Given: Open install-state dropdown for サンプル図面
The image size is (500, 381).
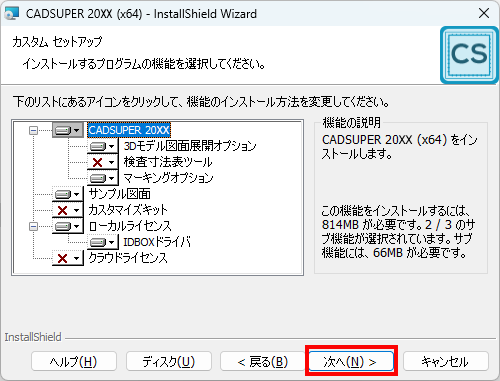Looking at the screenshot, I should (68, 194).
